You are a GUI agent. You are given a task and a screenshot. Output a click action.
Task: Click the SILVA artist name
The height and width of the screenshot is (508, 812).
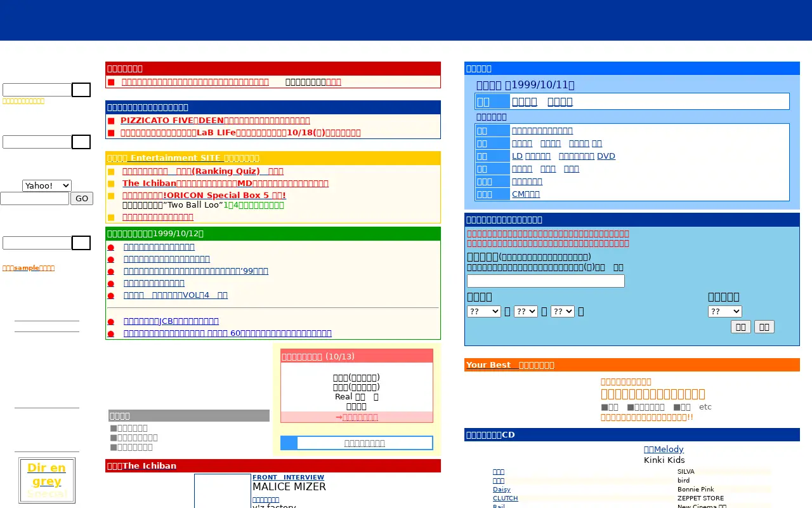686,472
